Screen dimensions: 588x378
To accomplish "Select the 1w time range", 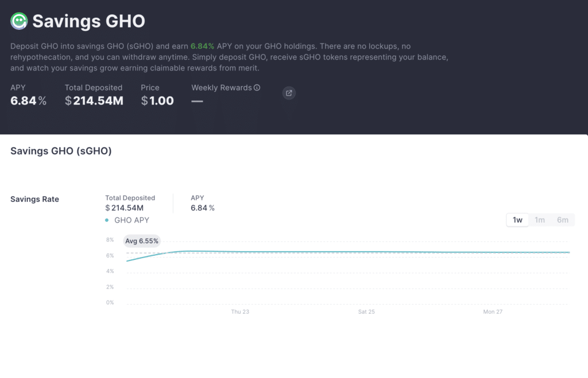I will (x=516, y=220).
